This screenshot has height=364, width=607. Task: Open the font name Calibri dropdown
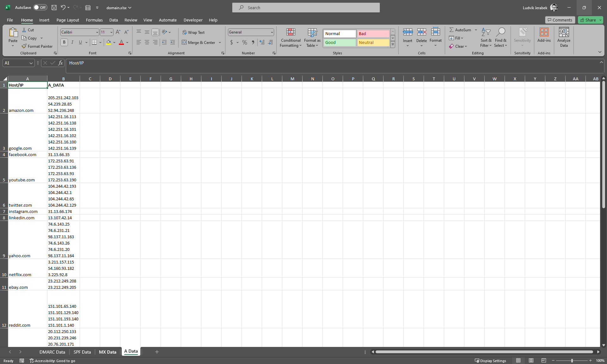click(x=97, y=32)
